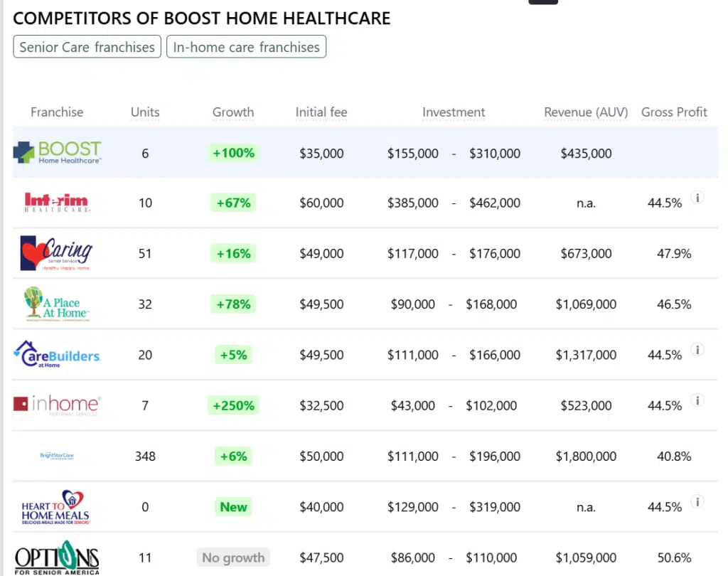Click the +100% growth badge

tap(233, 153)
